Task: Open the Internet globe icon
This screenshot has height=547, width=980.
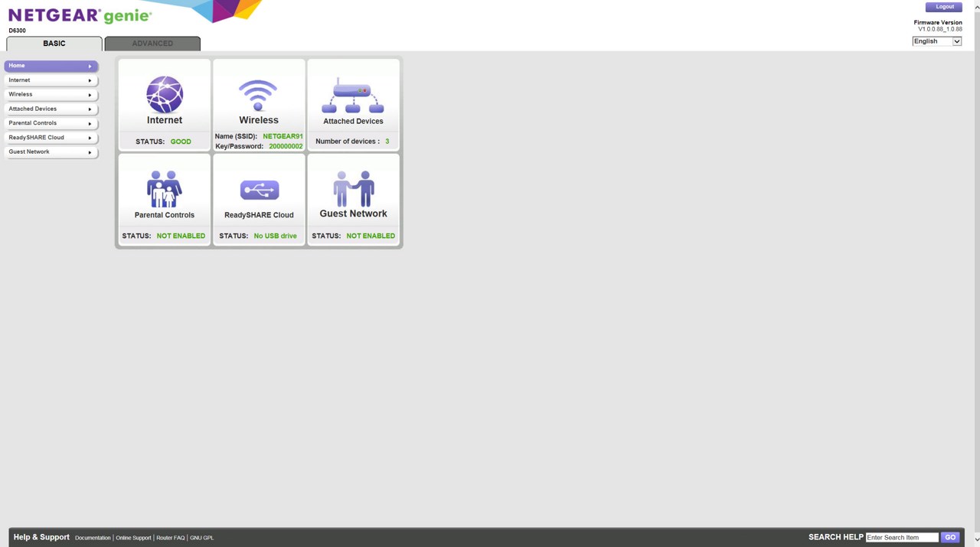Action: (165, 95)
